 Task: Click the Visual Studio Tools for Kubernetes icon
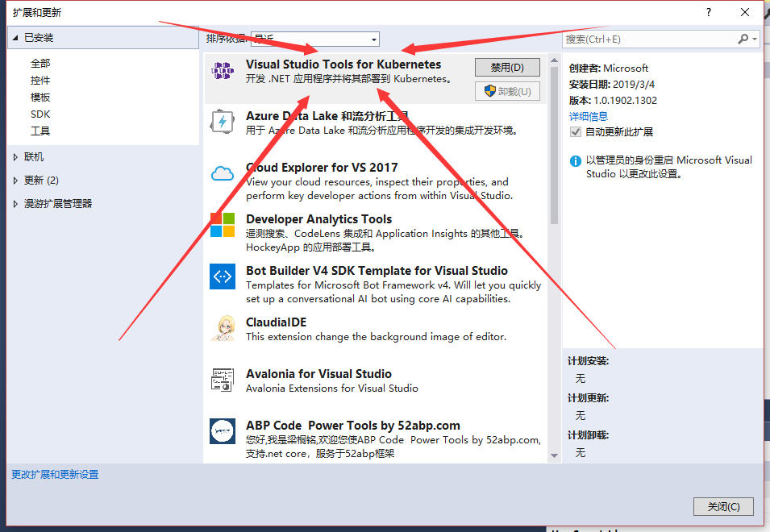pos(223,71)
